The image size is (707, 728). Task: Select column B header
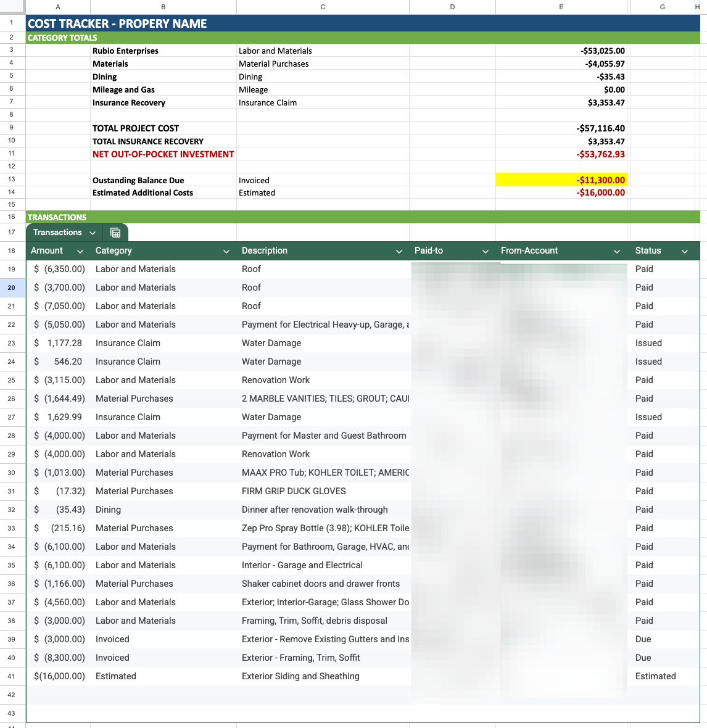163,7
